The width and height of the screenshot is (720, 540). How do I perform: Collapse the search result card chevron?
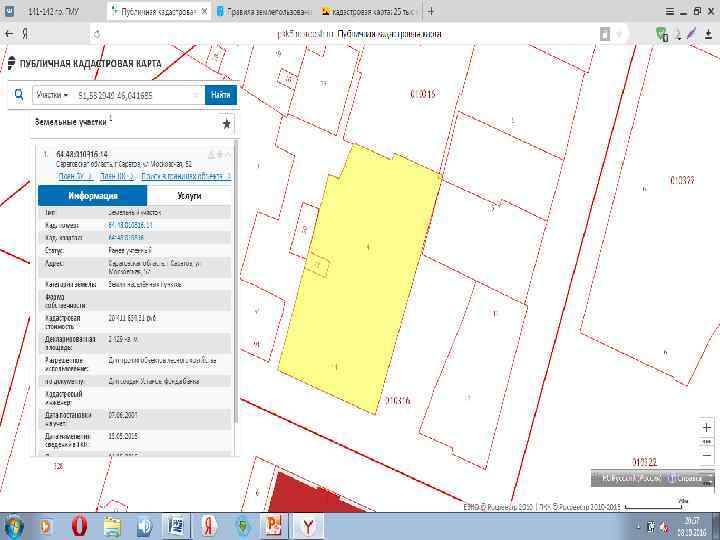pyautogui.click(x=228, y=155)
